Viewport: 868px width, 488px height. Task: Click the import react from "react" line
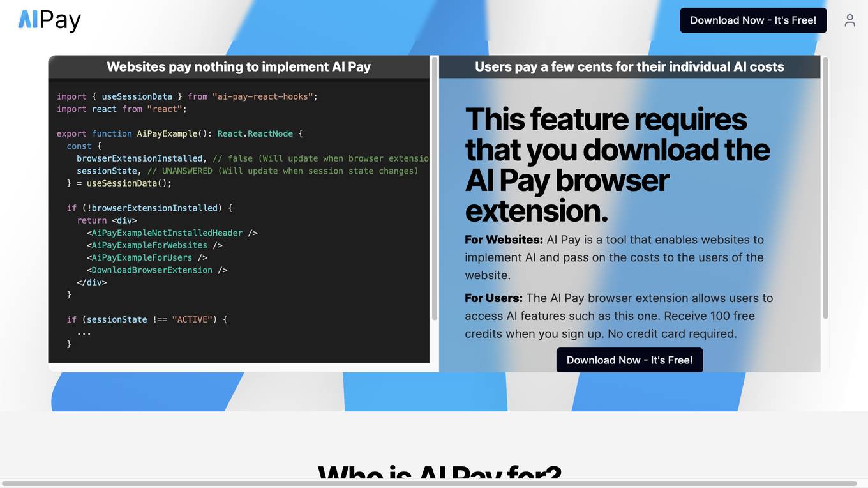click(x=122, y=109)
